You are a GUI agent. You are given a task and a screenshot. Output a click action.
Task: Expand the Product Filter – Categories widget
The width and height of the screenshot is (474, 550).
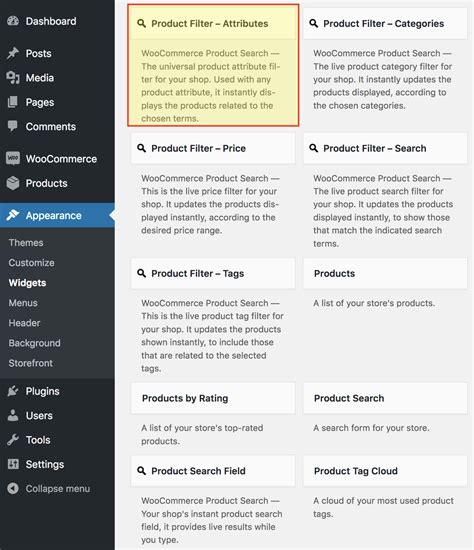tap(385, 24)
